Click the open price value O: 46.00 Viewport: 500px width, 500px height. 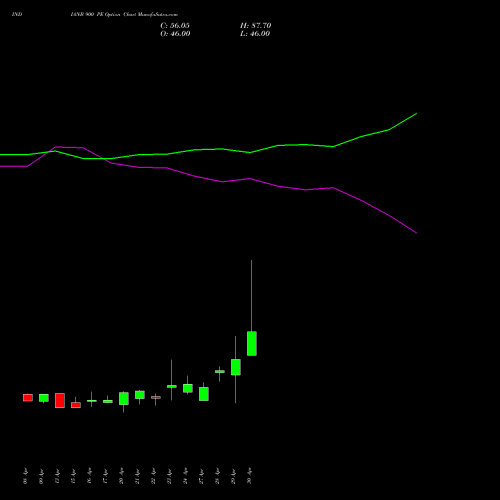[x=175, y=34]
